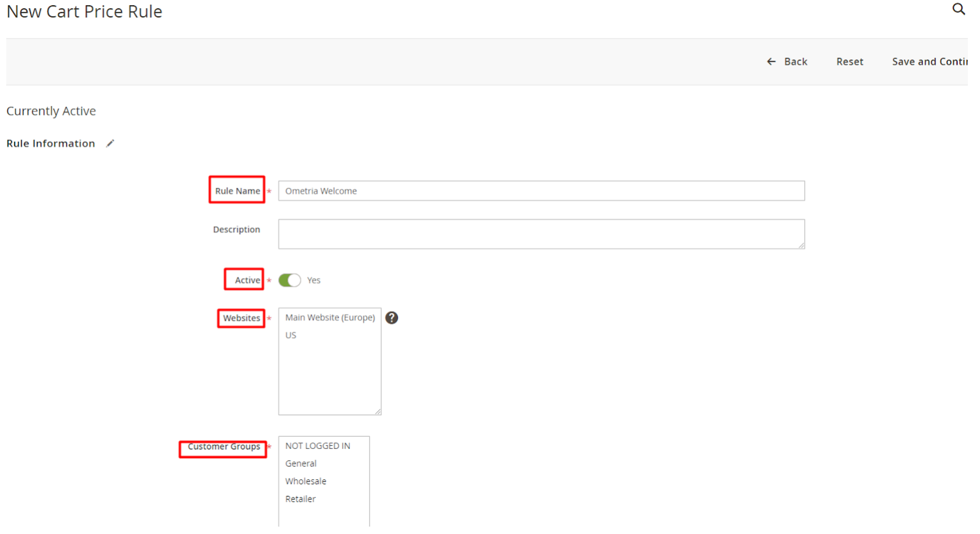The image size is (980, 534).
Task: Click the Back text link
Action: (x=795, y=62)
